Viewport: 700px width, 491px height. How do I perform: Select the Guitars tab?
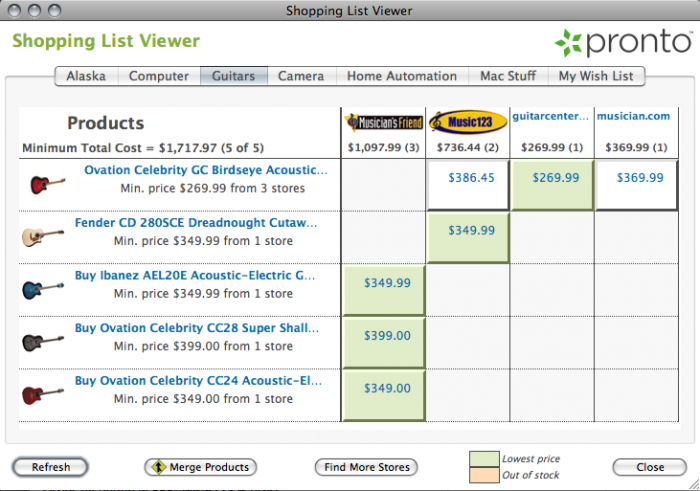click(x=233, y=76)
